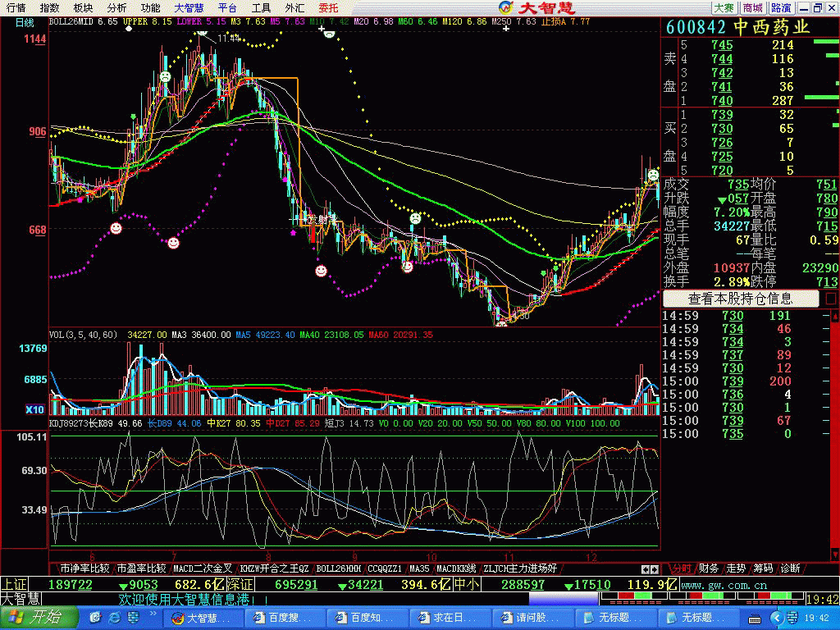Switch to the 财务 side tab
This screenshot has width=840, height=630.
pyautogui.click(x=709, y=568)
